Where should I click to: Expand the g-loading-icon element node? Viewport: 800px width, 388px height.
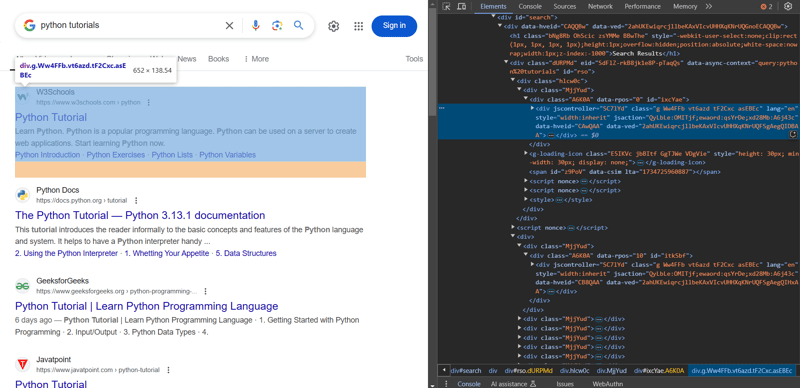(526, 153)
